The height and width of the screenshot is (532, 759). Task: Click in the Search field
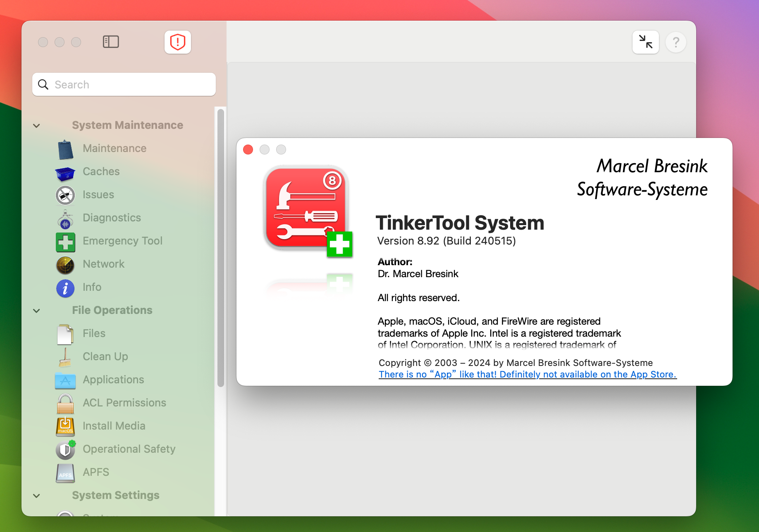coord(124,84)
